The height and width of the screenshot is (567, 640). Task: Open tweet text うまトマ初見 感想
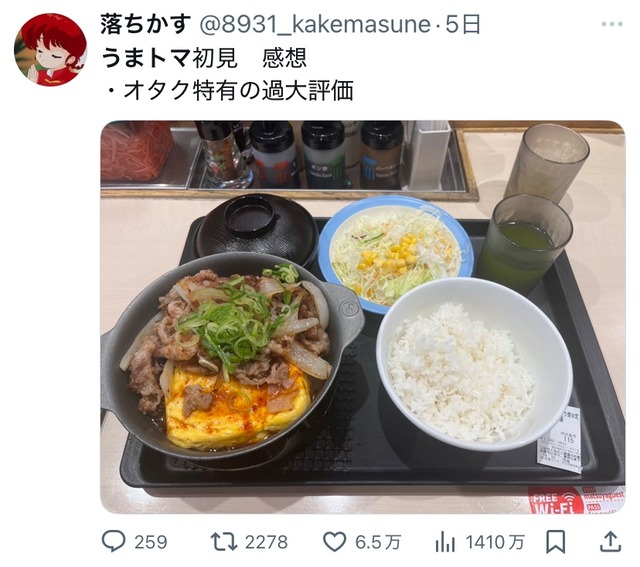[204, 58]
